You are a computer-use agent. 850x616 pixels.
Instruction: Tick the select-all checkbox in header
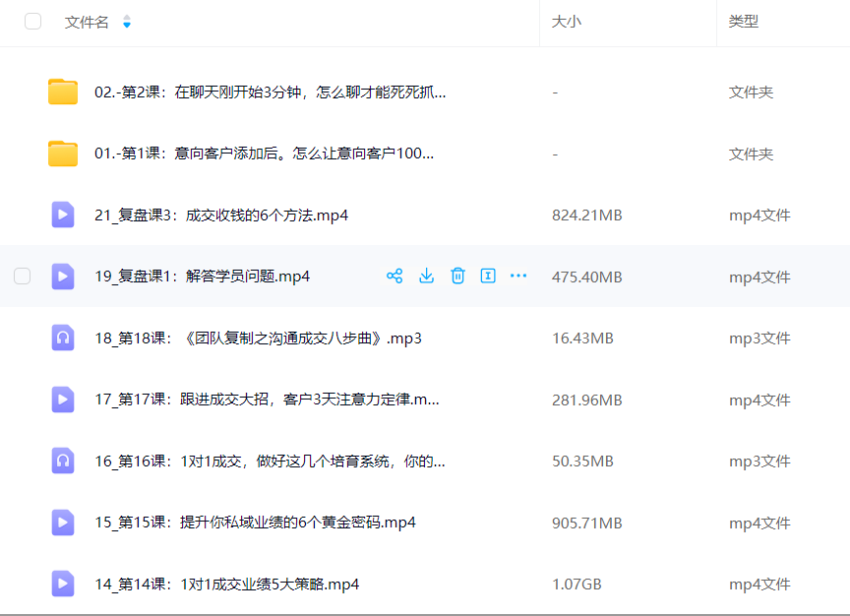[33, 21]
